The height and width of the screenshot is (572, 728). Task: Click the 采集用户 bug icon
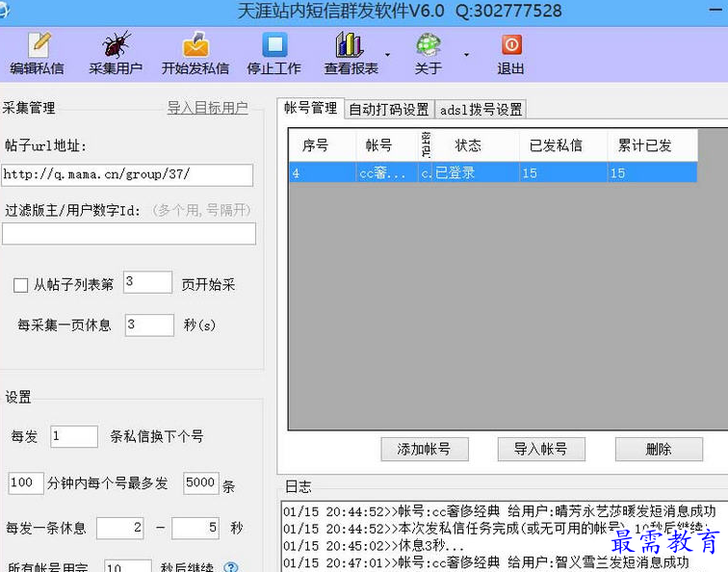117,44
